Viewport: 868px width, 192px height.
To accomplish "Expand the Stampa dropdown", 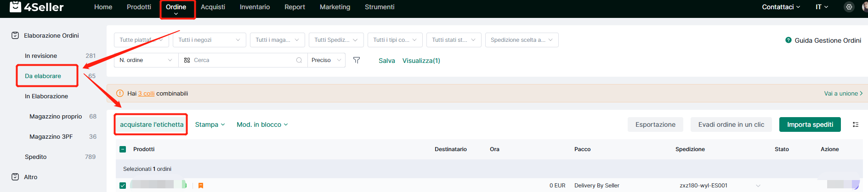I will point(210,124).
